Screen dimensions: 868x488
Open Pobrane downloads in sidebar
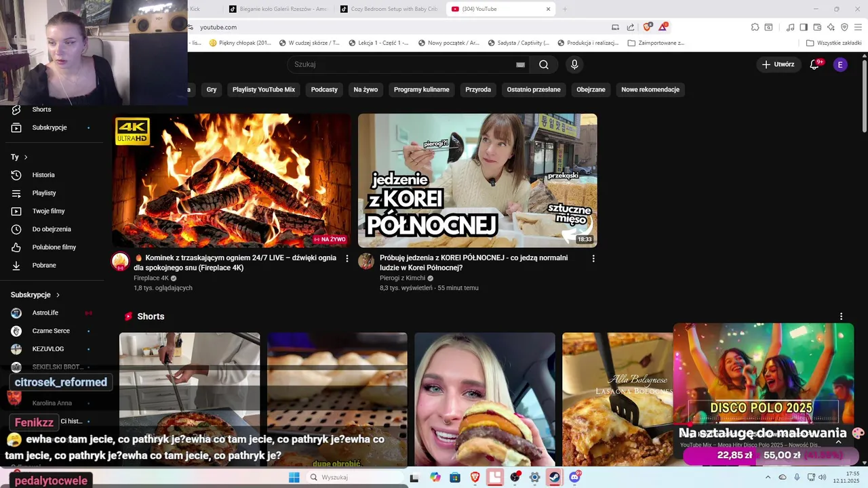44,265
